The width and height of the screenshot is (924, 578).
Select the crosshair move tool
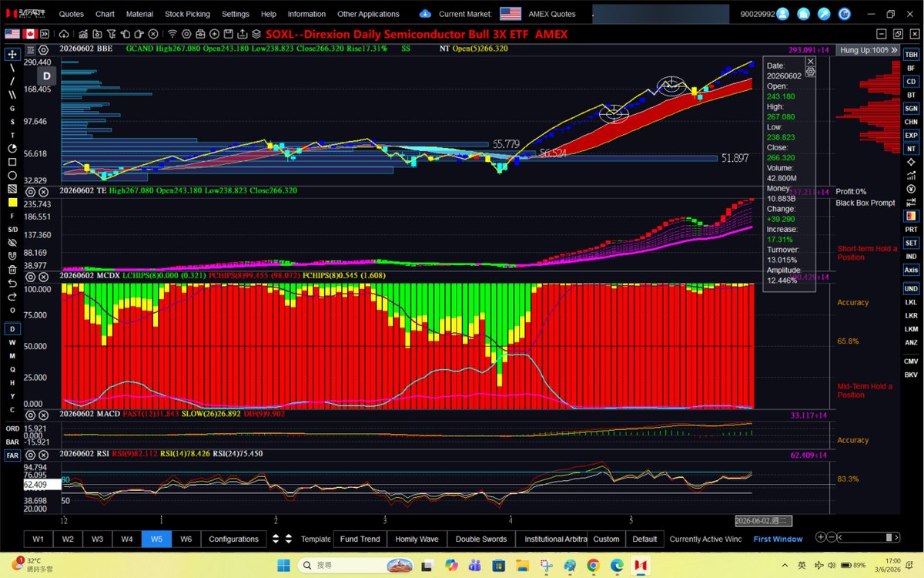12,55
